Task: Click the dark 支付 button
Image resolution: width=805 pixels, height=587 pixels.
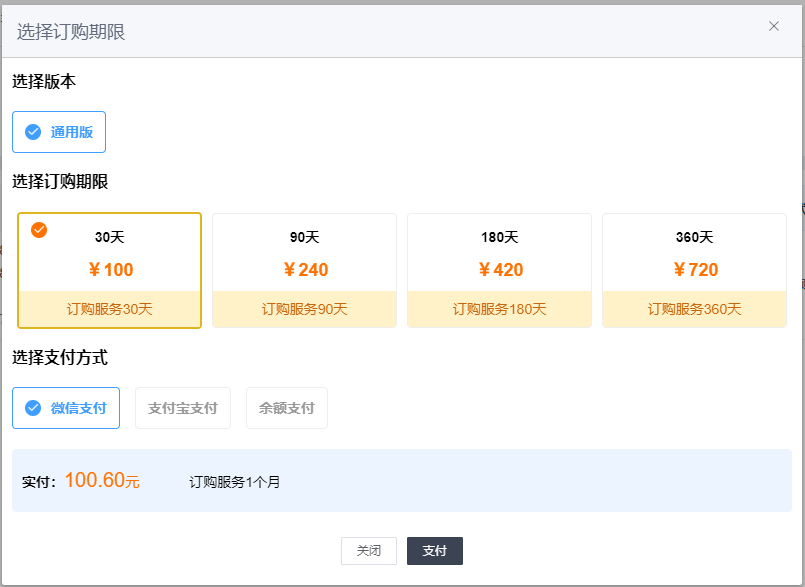Action: coord(435,551)
